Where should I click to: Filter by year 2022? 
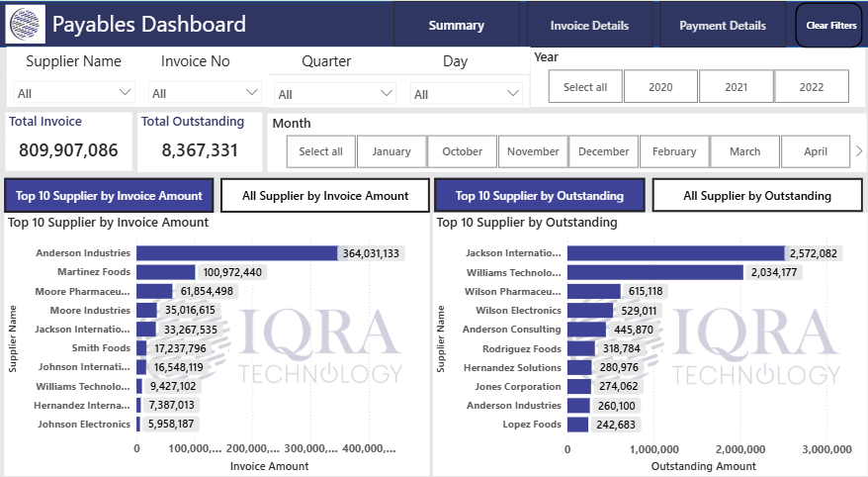tap(811, 87)
